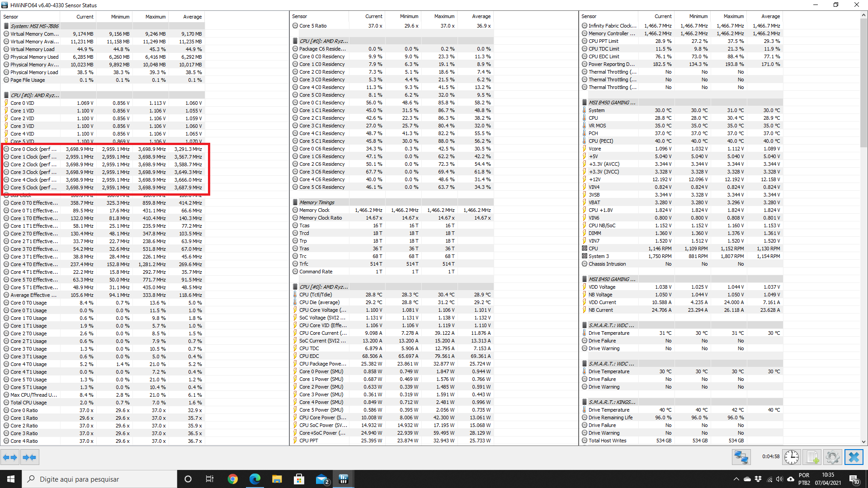Select the Drive Remaining Life row
Image resolution: width=868 pixels, height=488 pixels.
681,418
